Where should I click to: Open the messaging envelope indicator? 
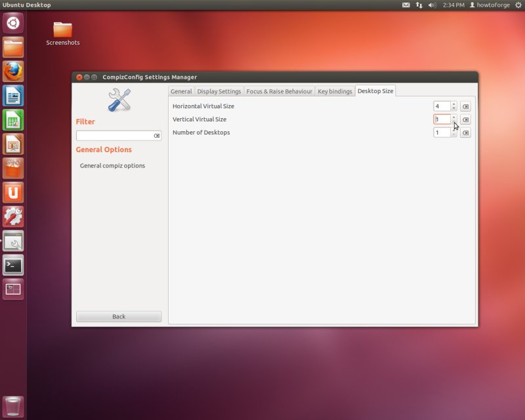point(406,5)
